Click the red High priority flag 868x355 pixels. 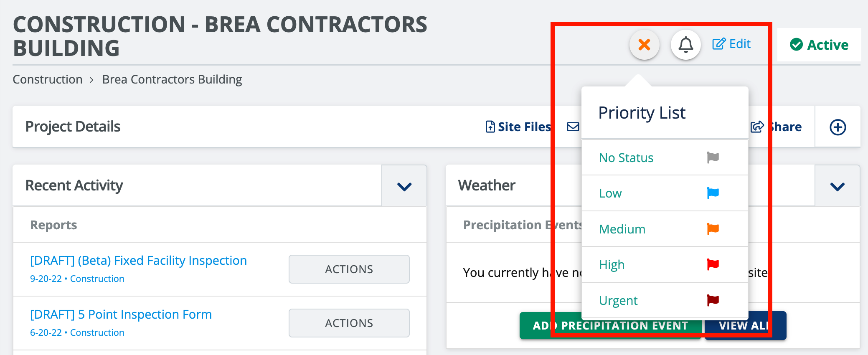[713, 264]
